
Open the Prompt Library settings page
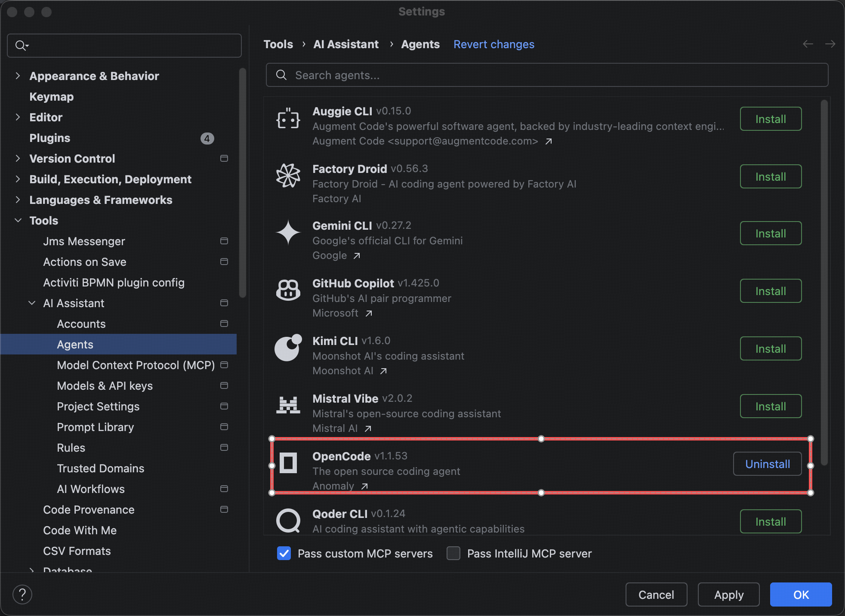tap(95, 427)
